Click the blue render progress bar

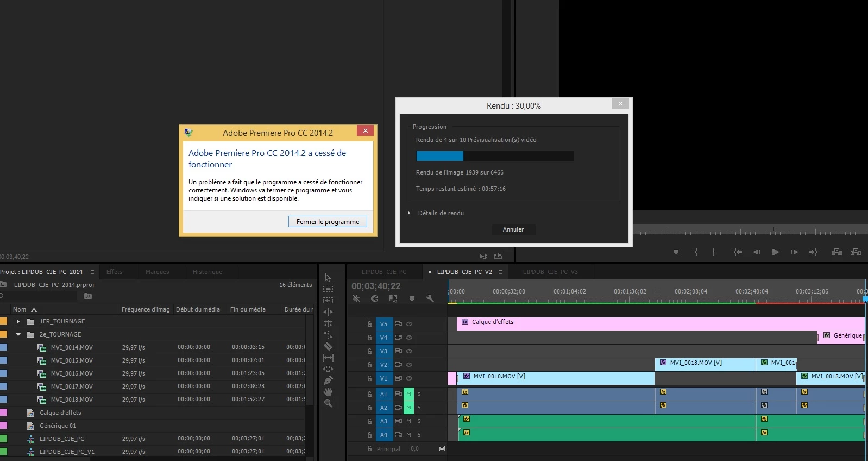pos(439,156)
